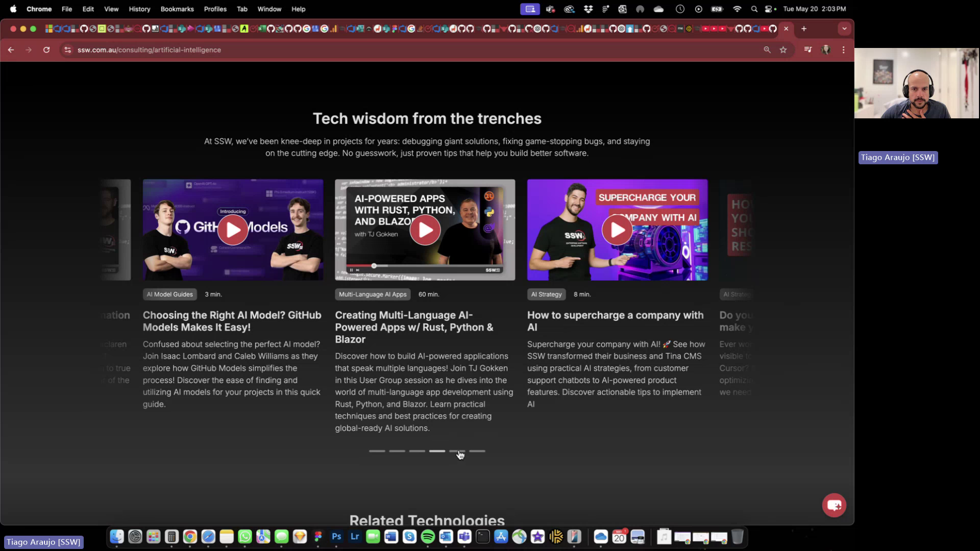Screen dimensions: 980x551
Task: Open the Apple menu
Action: pos(13,9)
